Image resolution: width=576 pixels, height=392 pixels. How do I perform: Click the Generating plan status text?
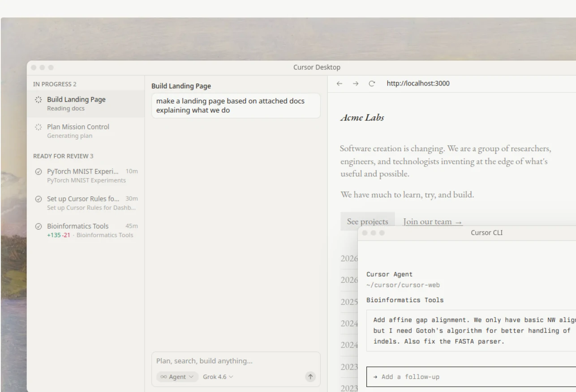point(70,136)
